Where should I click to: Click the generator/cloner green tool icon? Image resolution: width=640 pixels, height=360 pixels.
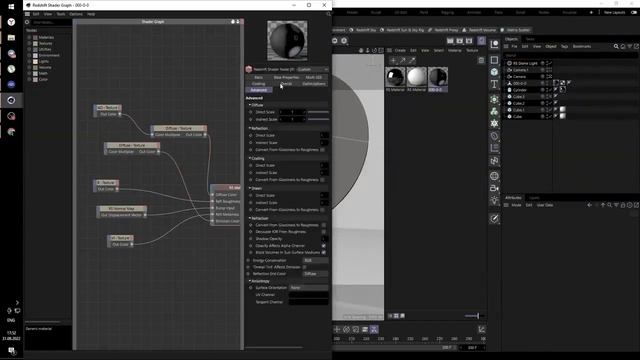tap(494, 111)
